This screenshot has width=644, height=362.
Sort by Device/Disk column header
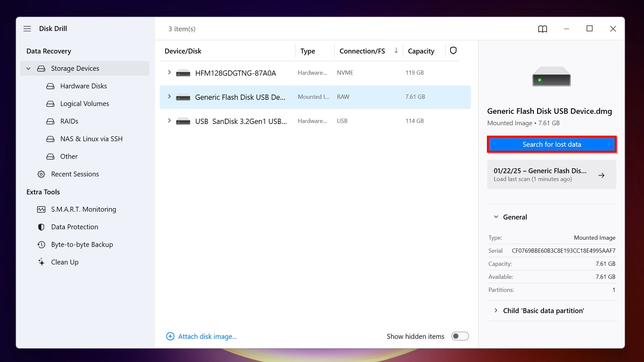click(183, 51)
